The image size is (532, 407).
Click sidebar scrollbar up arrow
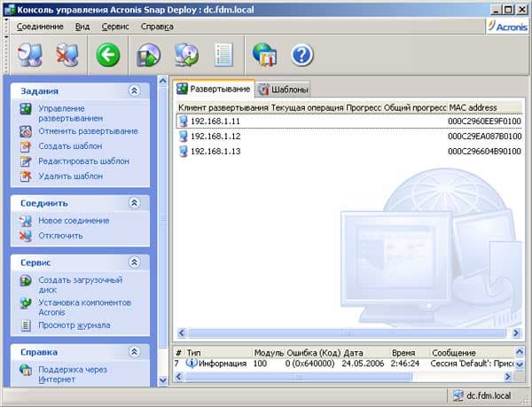click(x=163, y=81)
